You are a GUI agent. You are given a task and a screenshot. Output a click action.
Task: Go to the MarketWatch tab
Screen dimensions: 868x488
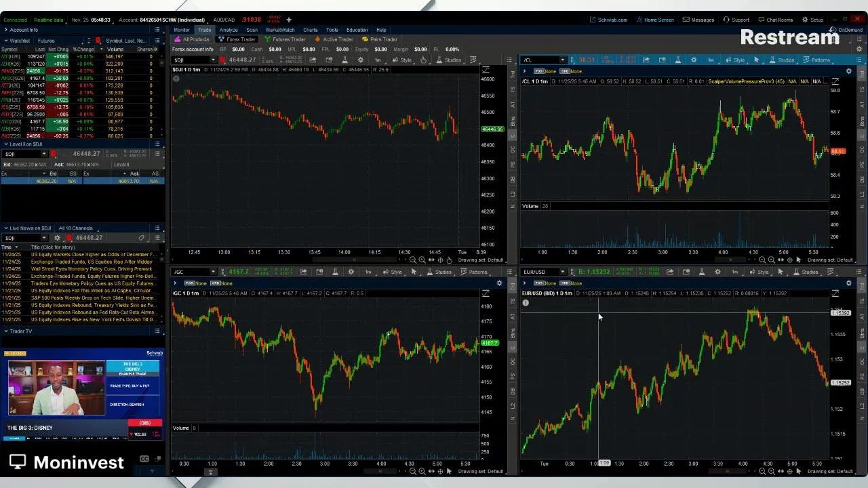[x=280, y=30]
